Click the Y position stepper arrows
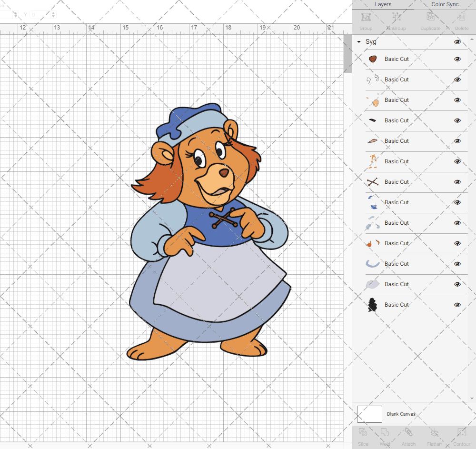This screenshot has width=476, height=449. (53, 14)
